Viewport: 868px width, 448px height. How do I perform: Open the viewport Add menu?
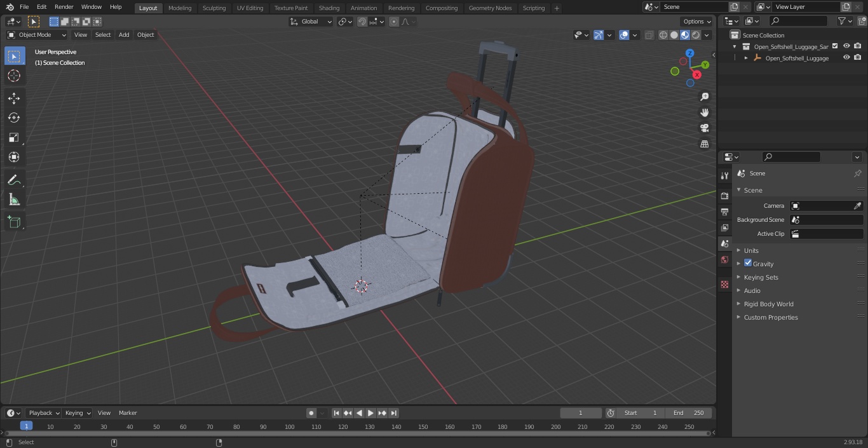pos(124,35)
